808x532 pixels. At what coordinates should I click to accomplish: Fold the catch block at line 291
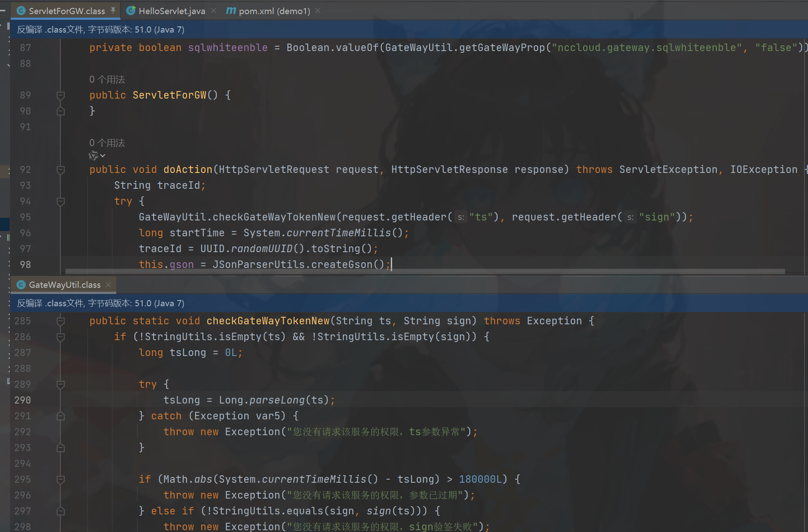point(61,416)
